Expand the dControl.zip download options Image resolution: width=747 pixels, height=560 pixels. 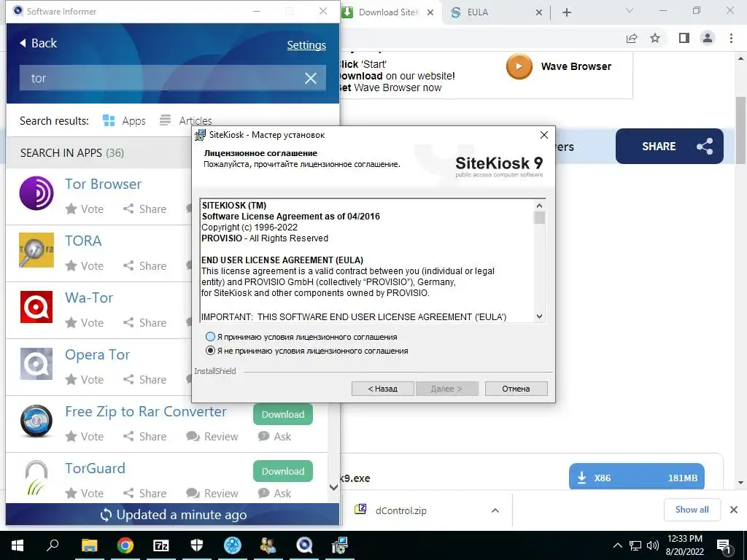495,510
